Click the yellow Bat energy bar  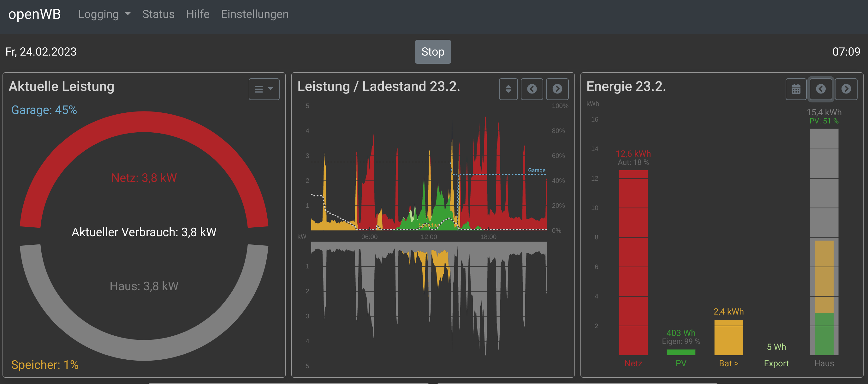pyautogui.click(x=728, y=337)
